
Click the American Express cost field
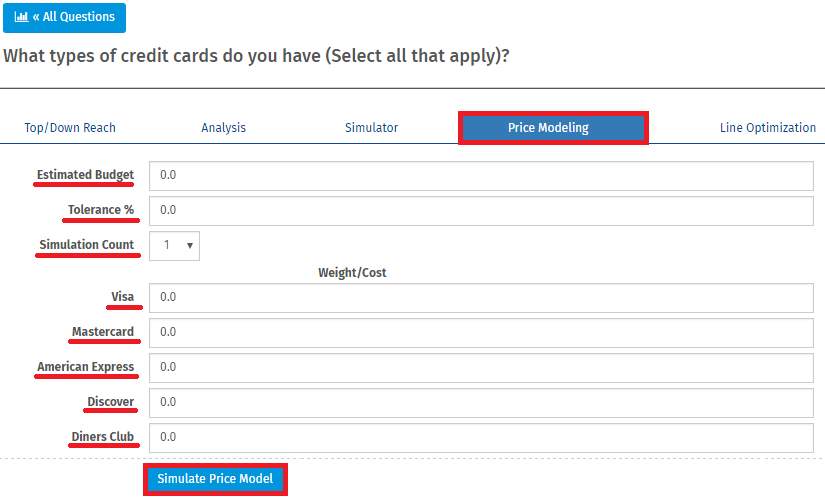pyautogui.click(x=481, y=368)
